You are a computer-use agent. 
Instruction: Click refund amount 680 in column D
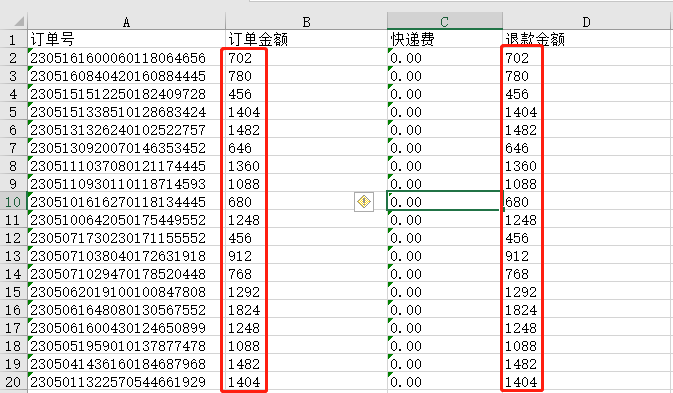586,202
